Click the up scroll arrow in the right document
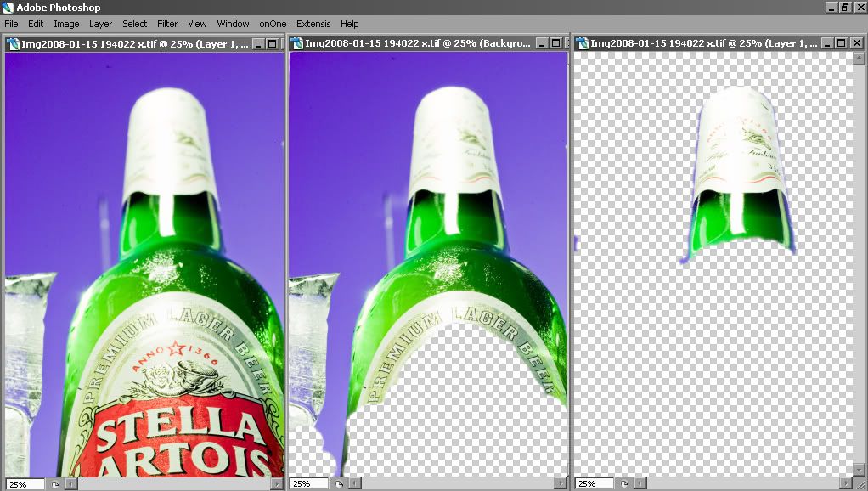 click(859, 58)
